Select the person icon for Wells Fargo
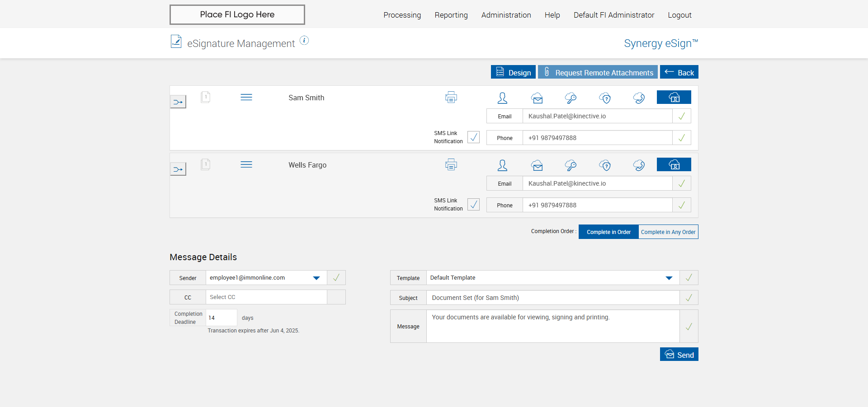The width and height of the screenshot is (868, 407). [x=502, y=165]
